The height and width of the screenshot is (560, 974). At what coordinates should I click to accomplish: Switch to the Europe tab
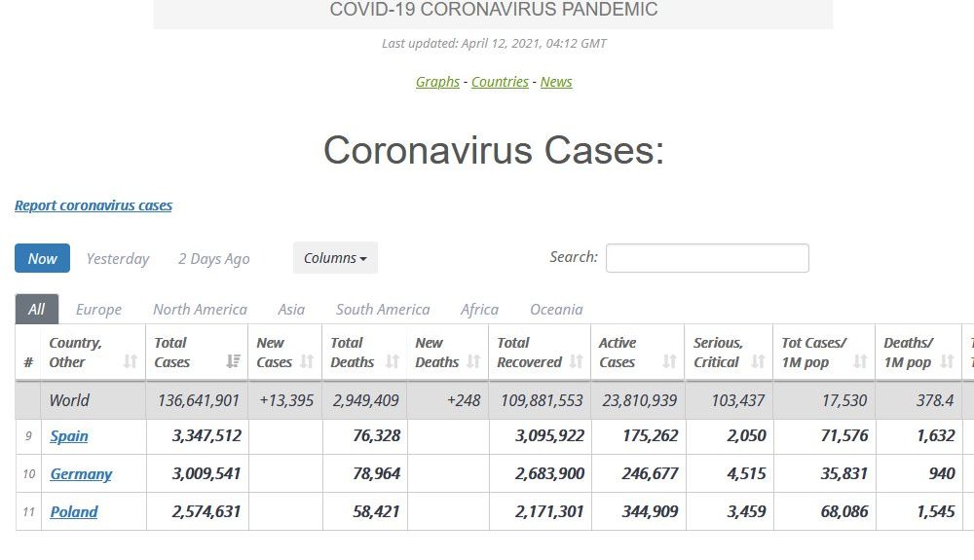coord(98,310)
